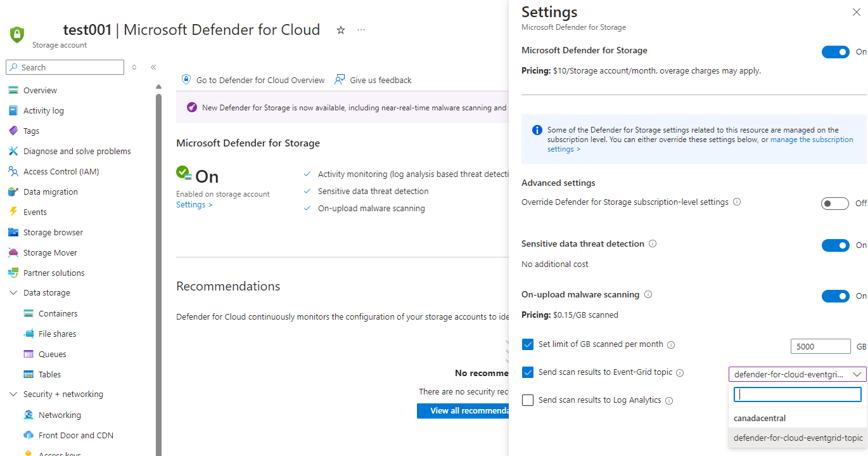Go to Defender for Cloud Overview
This screenshot has width=868, height=456.
pos(253,80)
